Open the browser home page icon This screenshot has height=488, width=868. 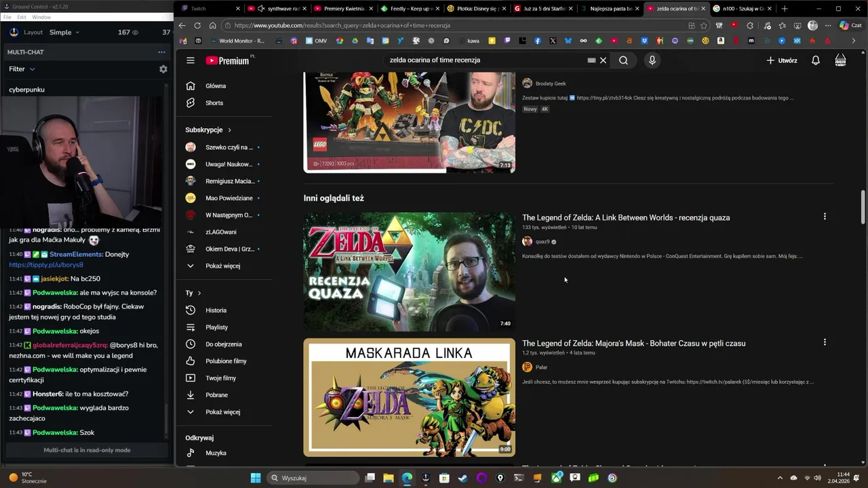click(212, 25)
